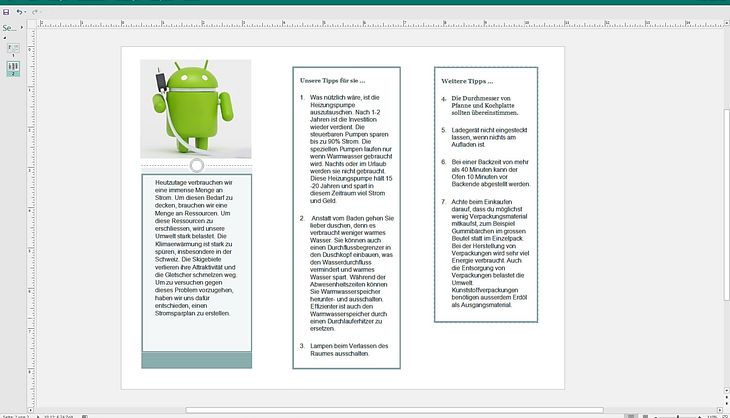Click the paragraph starting 'Heutzutage verbrauchen wir'

click(196, 248)
